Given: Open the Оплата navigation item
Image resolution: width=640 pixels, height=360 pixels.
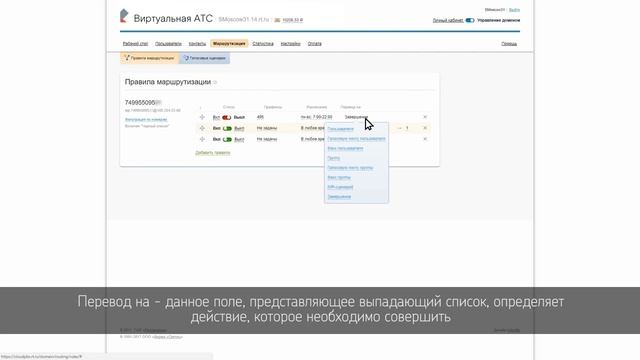Looking at the screenshot, I should 314,44.
